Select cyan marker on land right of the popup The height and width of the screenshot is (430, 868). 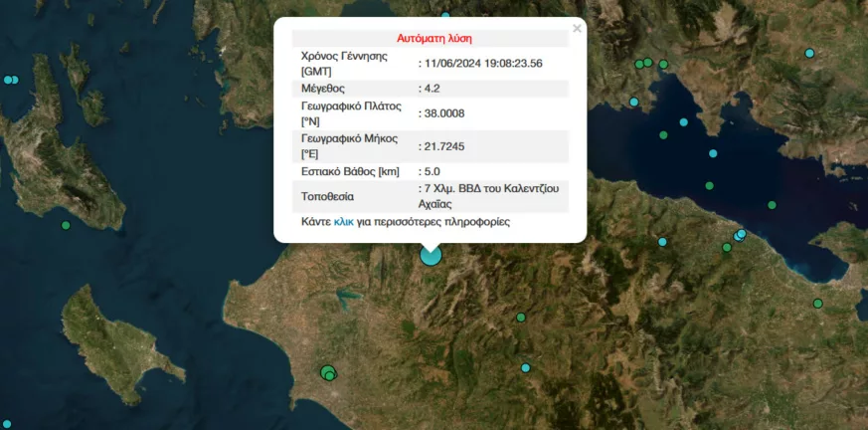click(x=662, y=242)
